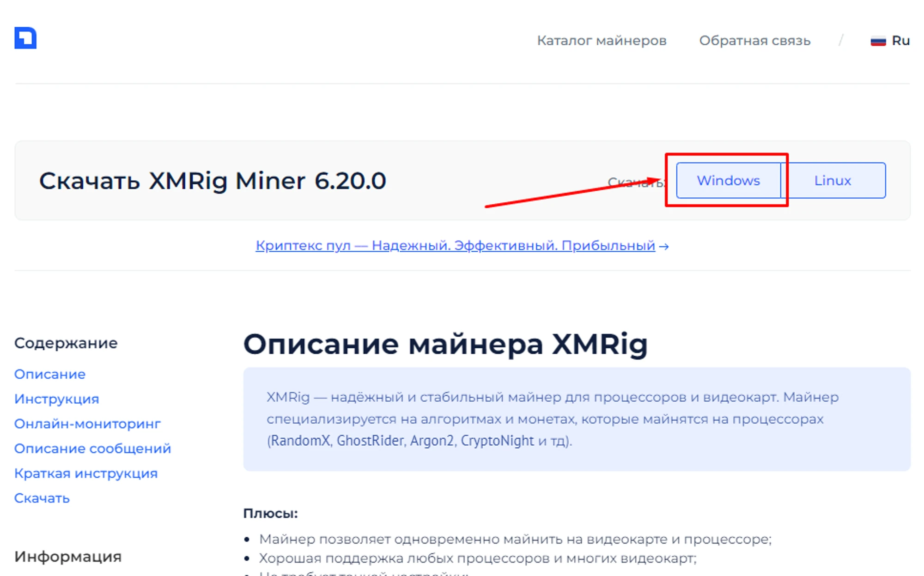
Task: Click the arrow after Криптекс пул link
Action: point(664,246)
